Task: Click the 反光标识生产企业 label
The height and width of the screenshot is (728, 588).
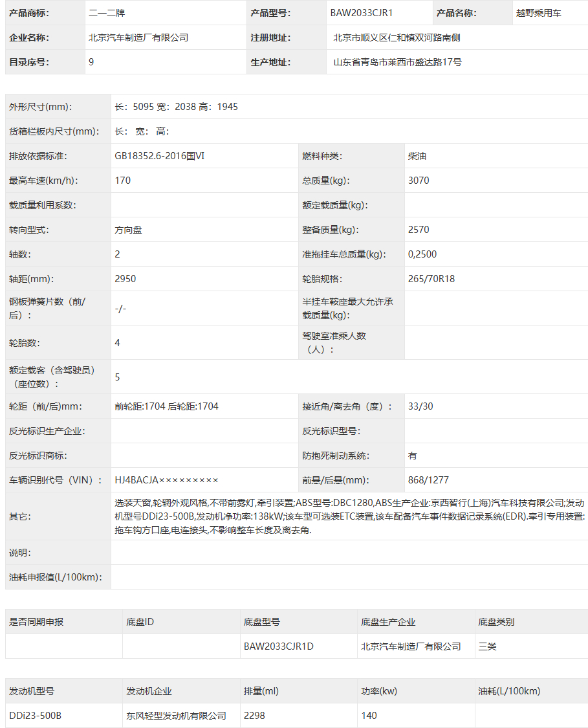Action: pyautogui.click(x=47, y=432)
